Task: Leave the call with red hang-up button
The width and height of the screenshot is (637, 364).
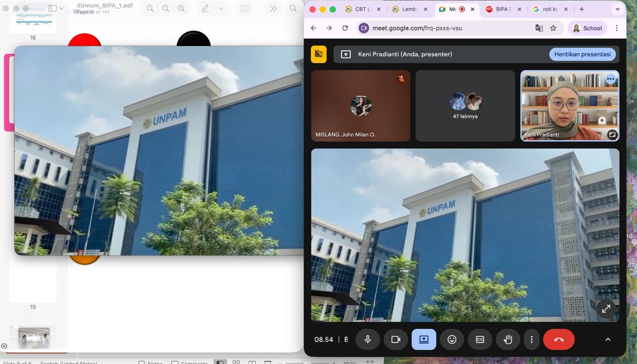Action: point(559,340)
